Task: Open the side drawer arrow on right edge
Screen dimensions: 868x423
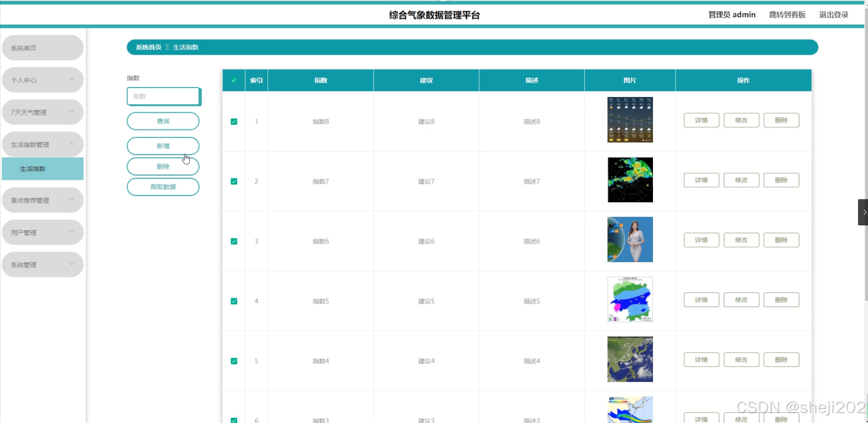Action: click(863, 212)
